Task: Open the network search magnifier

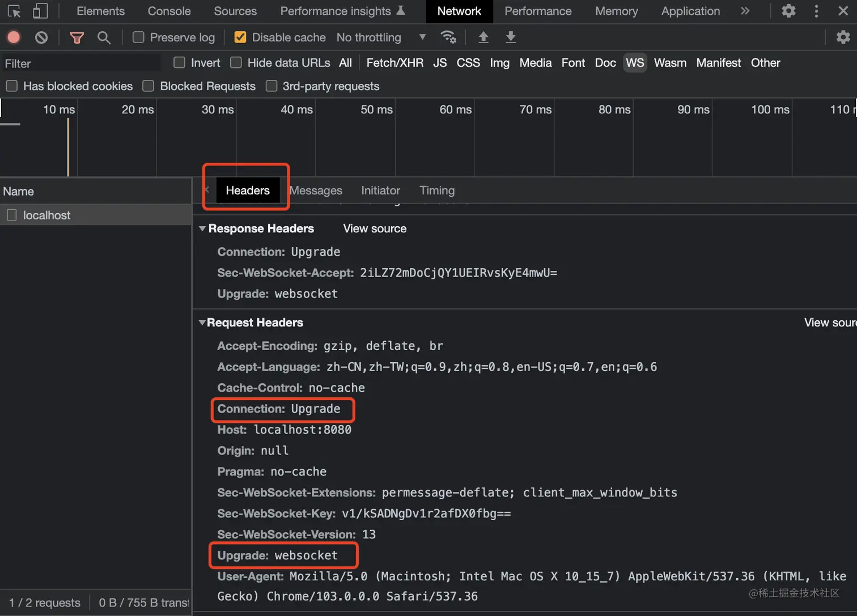Action: (104, 37)
